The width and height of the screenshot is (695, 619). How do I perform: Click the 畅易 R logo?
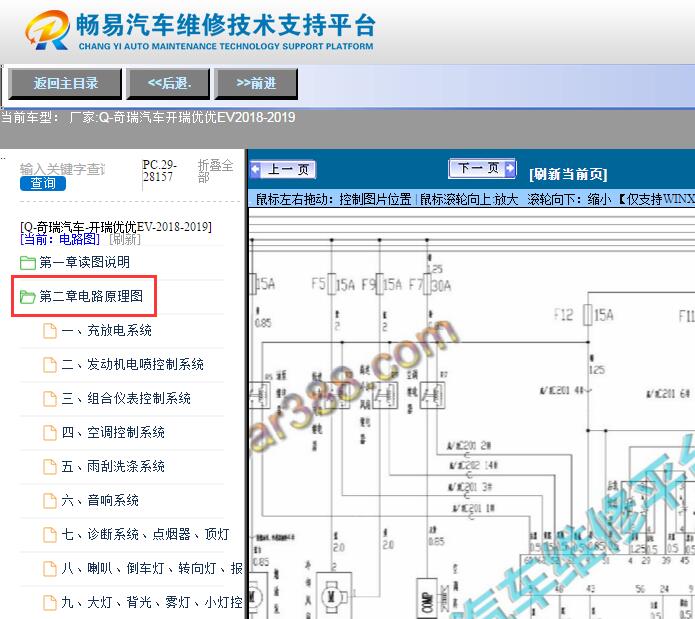[x=47, y=30]
